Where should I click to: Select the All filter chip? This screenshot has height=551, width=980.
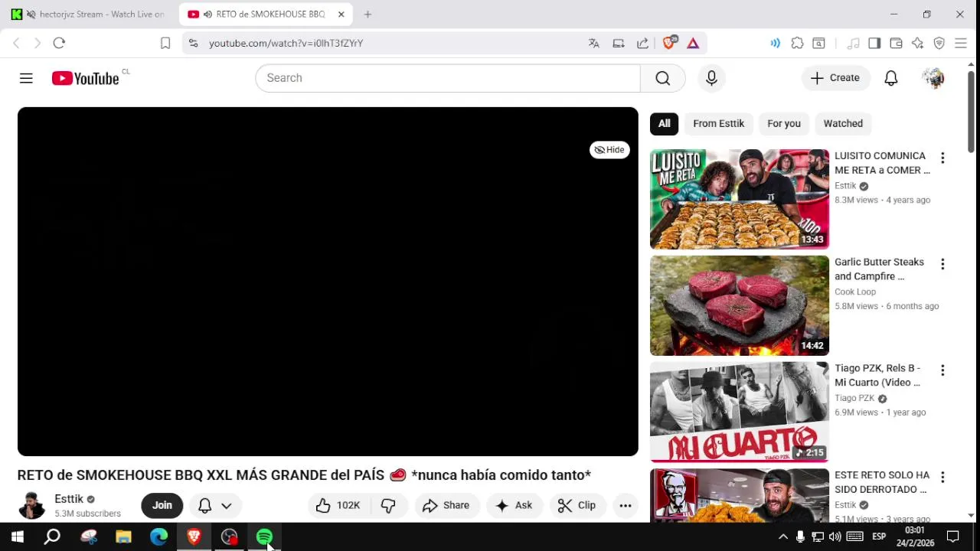point(664,123)
